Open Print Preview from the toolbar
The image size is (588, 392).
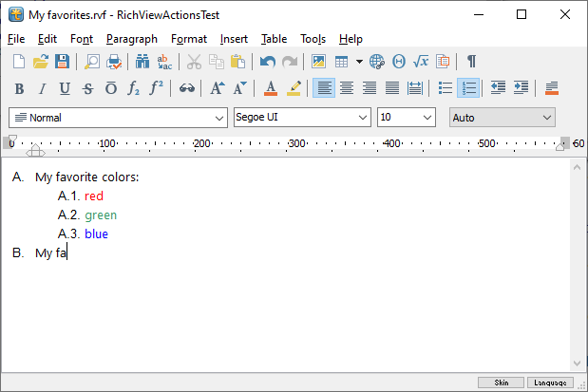pos(93,62)
